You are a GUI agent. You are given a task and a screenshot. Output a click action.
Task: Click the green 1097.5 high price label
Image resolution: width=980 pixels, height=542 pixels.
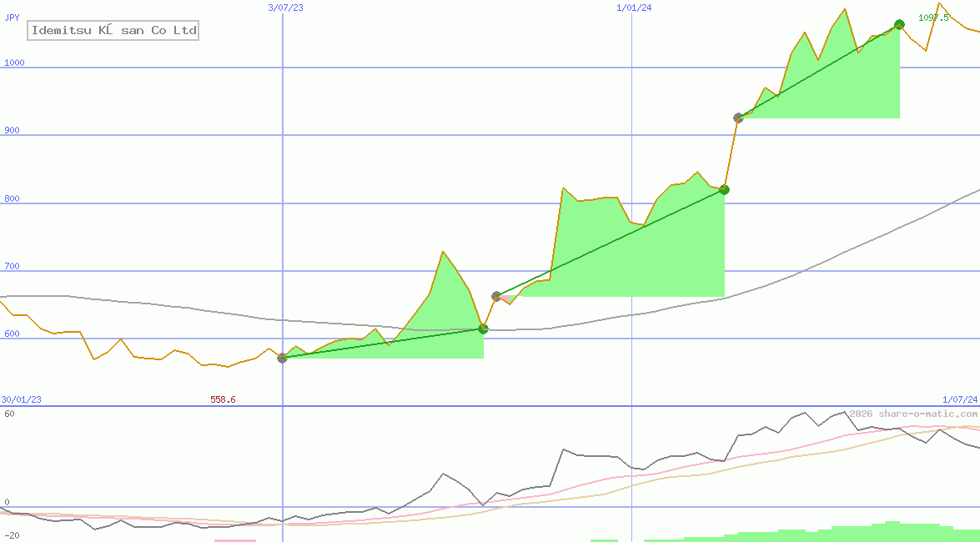pos(933,18)
